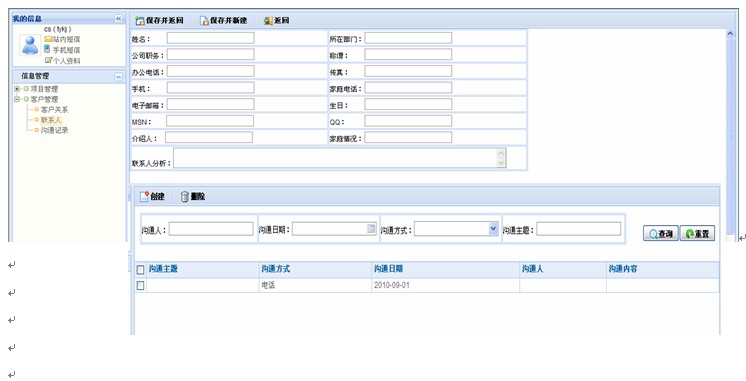Viewport: 746px width, 381px height.
Task: Click the 返回 back icon
Action: pyautogui.click(x=268, y=21)
